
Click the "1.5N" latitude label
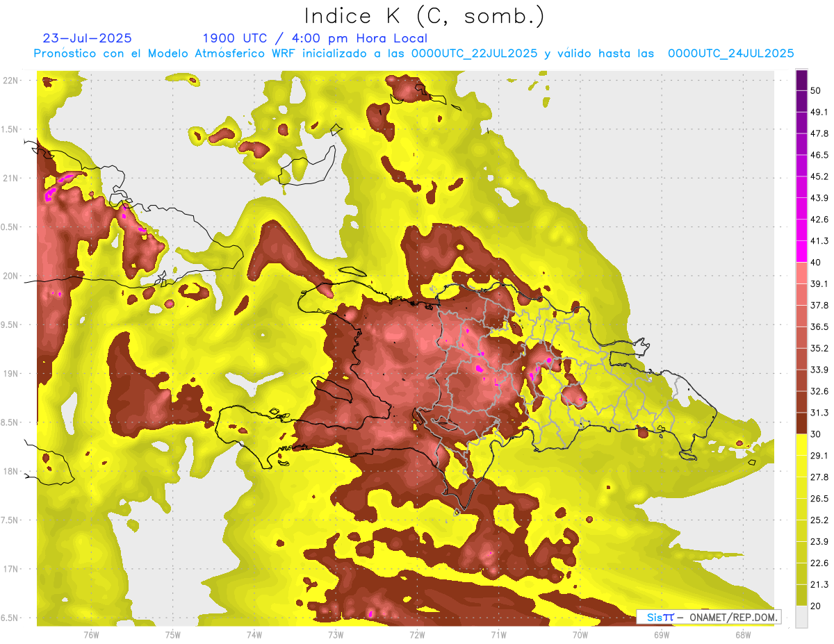[9, 129]
